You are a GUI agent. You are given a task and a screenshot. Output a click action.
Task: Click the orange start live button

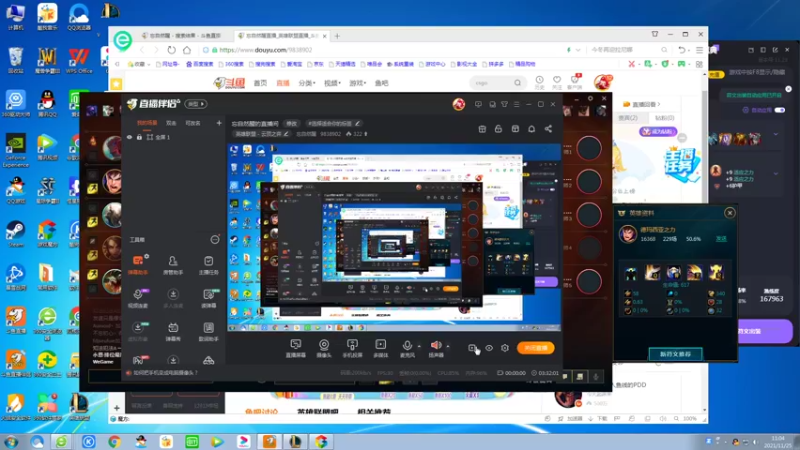tap(536, 348)
